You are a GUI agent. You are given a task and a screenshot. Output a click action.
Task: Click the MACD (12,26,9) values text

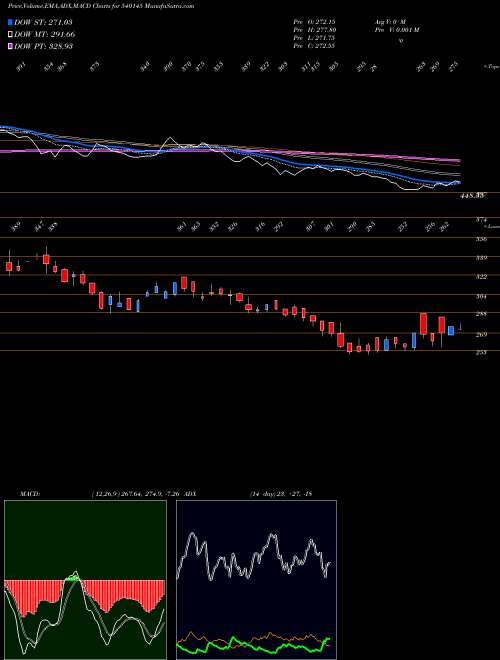coord(138,494)
